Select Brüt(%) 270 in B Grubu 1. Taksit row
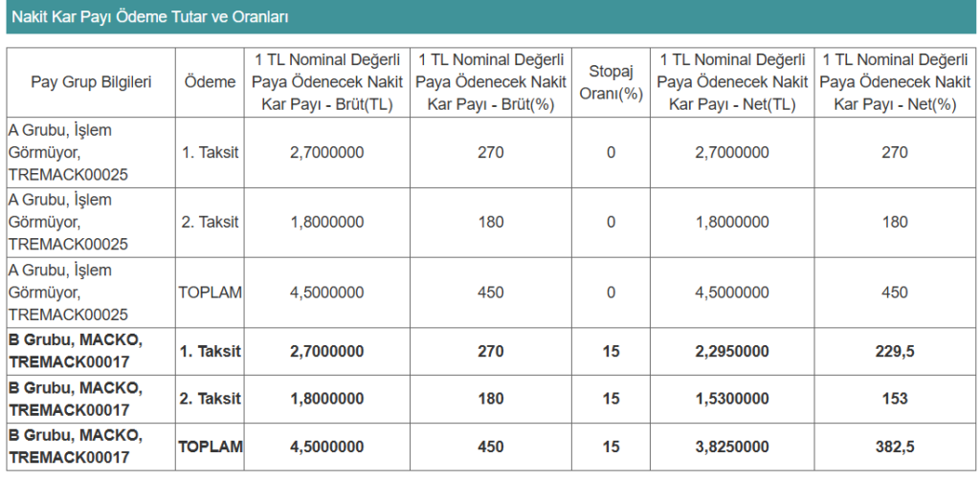 pyautogui.click(x=491, y=351)
